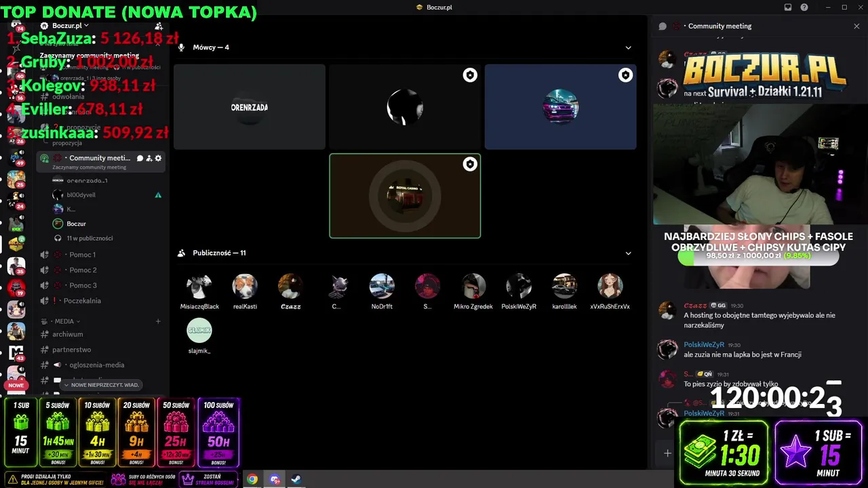Click the plus attach button in chat input
The image size is (868, 488).
[x=667, y=453]
